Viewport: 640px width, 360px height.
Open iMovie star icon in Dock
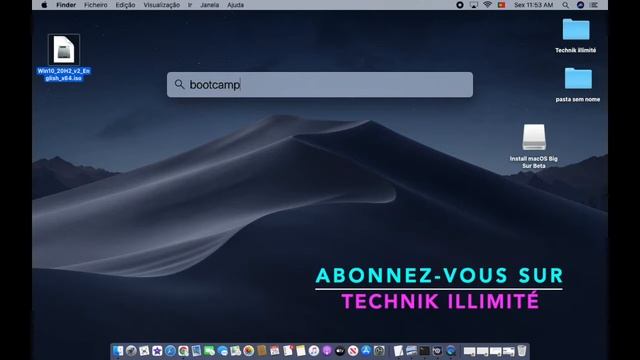(157, 351)
